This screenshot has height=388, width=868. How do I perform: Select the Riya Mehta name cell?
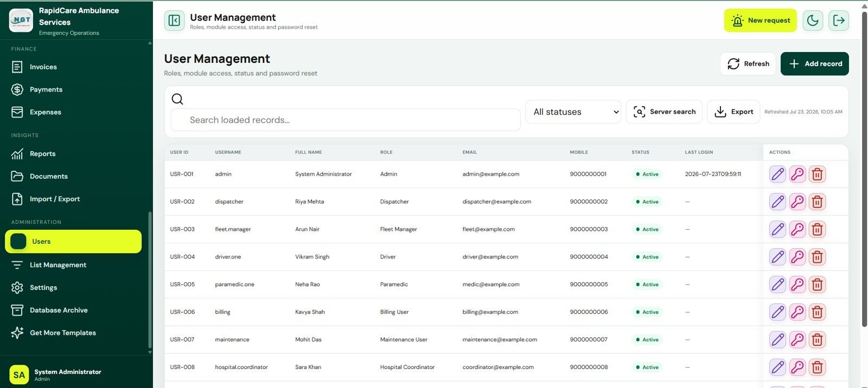coord(309,202)
